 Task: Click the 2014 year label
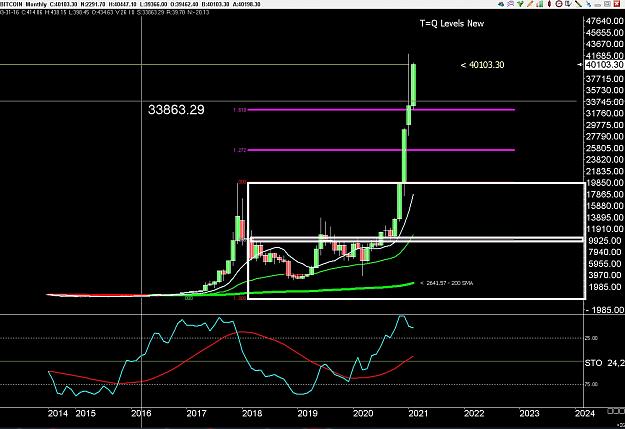click(x=58, y=413)
